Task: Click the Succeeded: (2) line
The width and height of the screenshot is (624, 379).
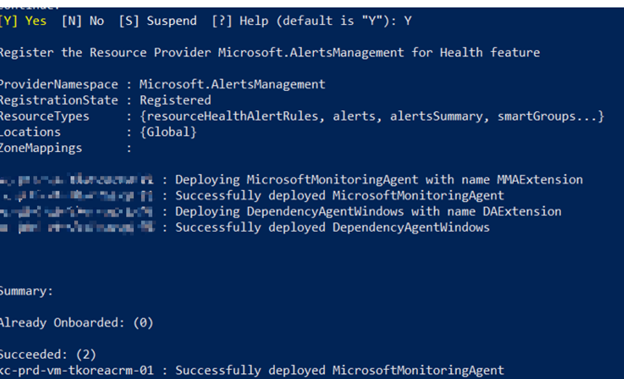Action: point(48,354)
